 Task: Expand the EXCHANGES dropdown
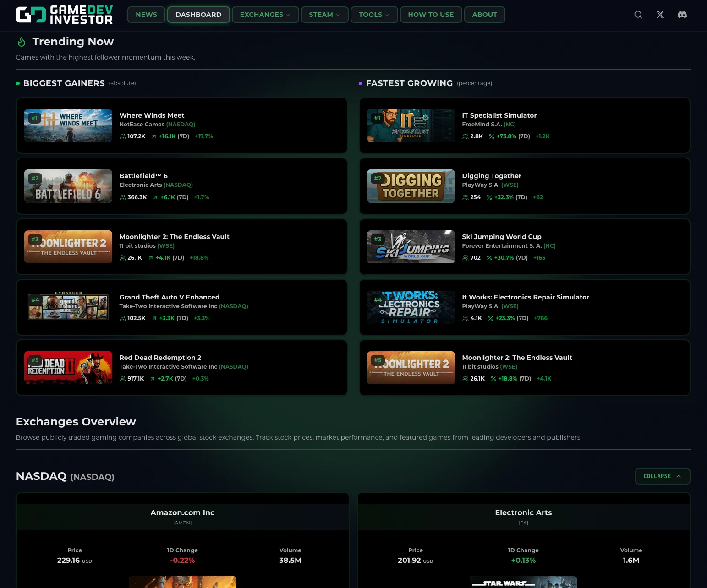[265, 14]
